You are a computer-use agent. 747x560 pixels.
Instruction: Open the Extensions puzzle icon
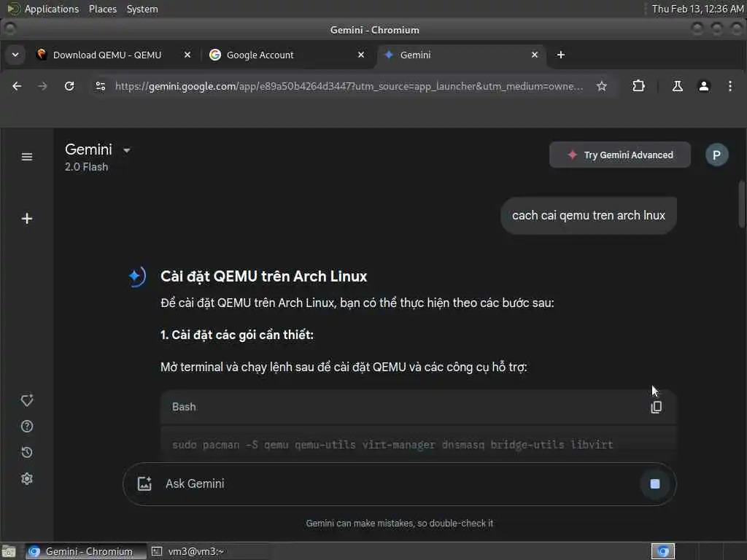point(638,86)
